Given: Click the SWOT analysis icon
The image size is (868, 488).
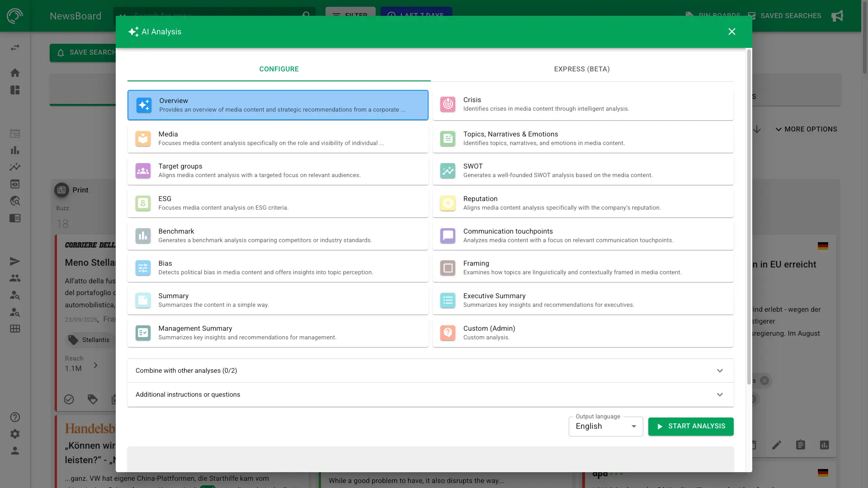Looking at the screenshot, I should coord(448,171).
